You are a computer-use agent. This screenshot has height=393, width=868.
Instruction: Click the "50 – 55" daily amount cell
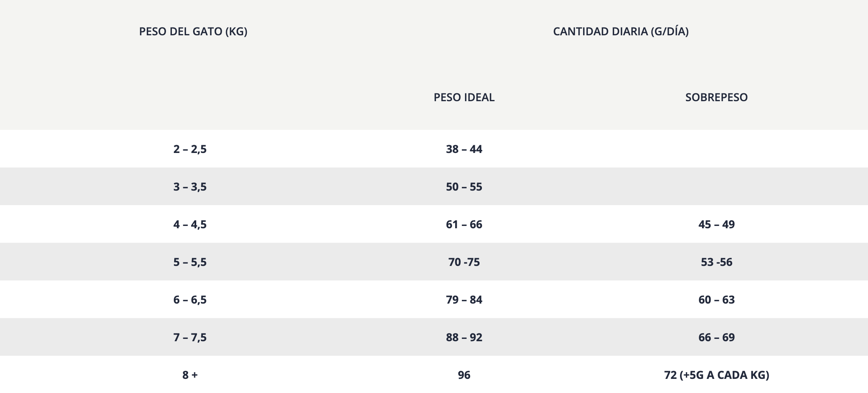[464, 187]
